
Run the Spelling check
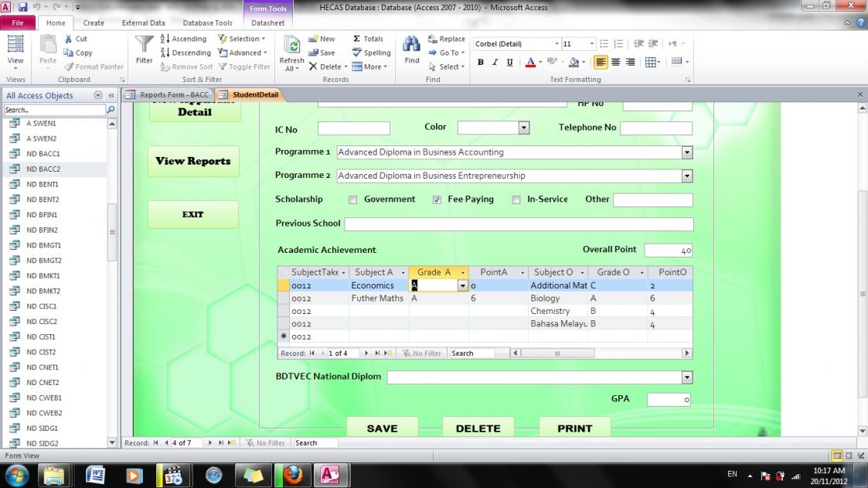(372, 53)
